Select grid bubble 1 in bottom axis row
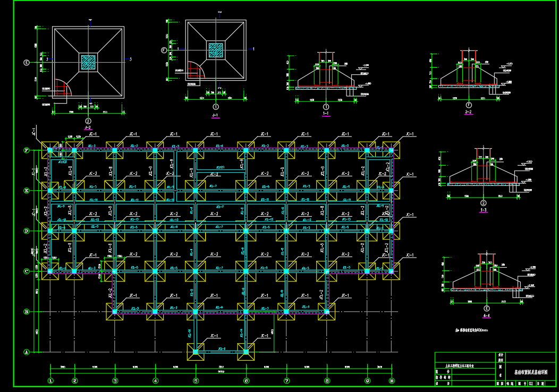559x392 pixels. (x=50, y=380)
